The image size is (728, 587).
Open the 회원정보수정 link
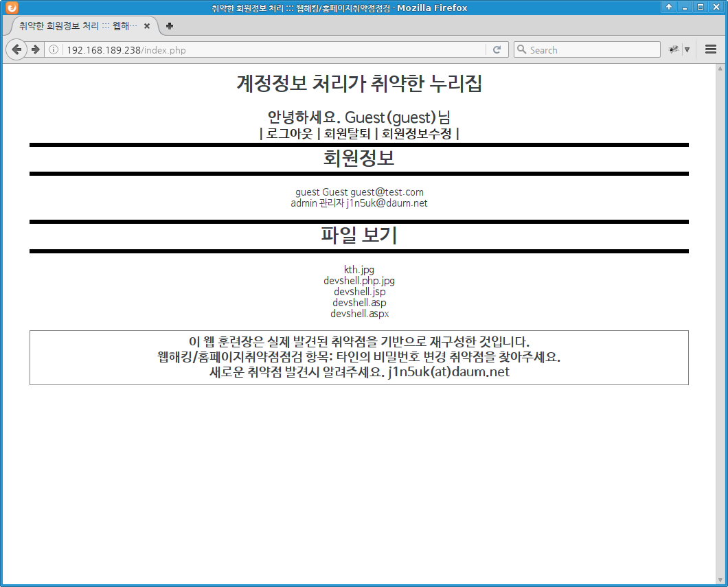[416, 134]
